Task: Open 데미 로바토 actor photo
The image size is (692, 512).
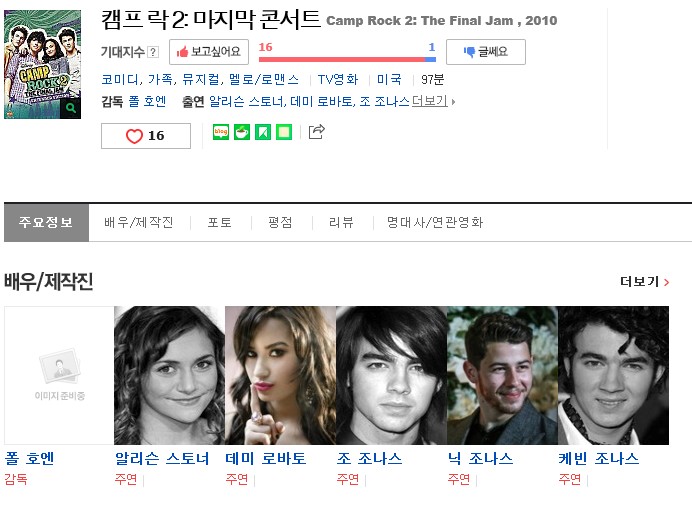Action: [281, 375]
